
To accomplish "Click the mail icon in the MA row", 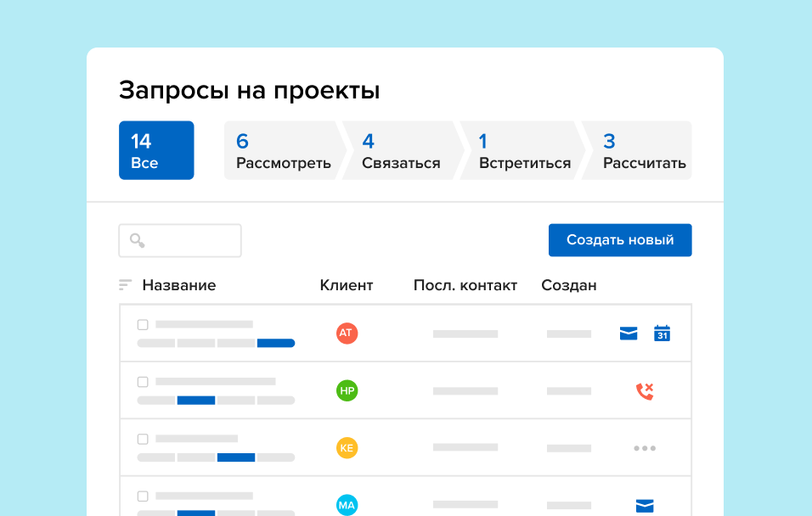I will coord(645,506).
